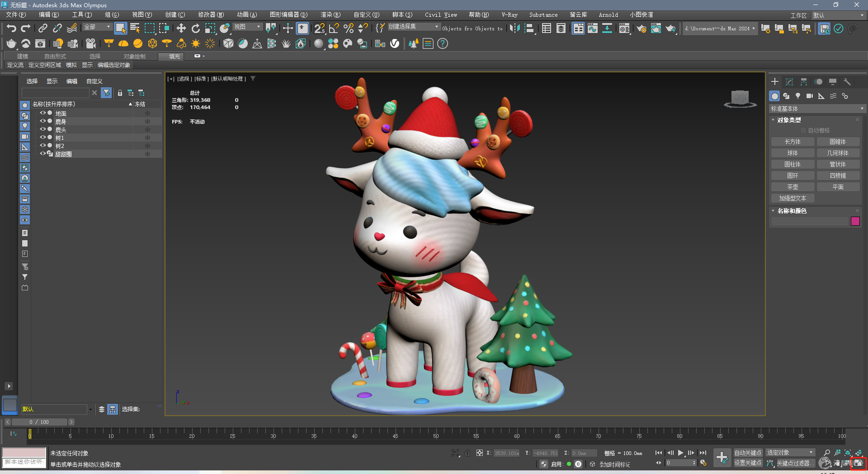Open the 选定对象 key filter dropdown
The image size is (868, 474).
click(790, 453)
